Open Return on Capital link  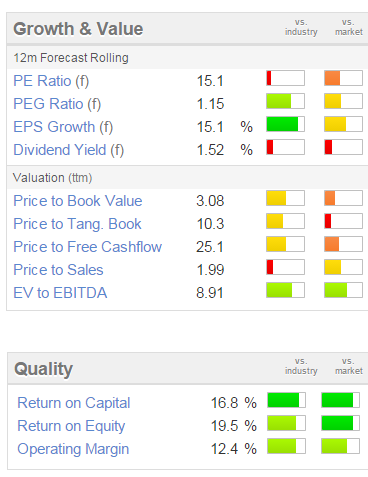[74, 403]
